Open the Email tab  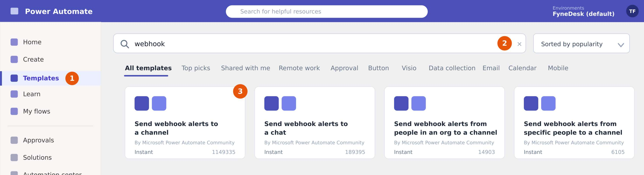491,68
